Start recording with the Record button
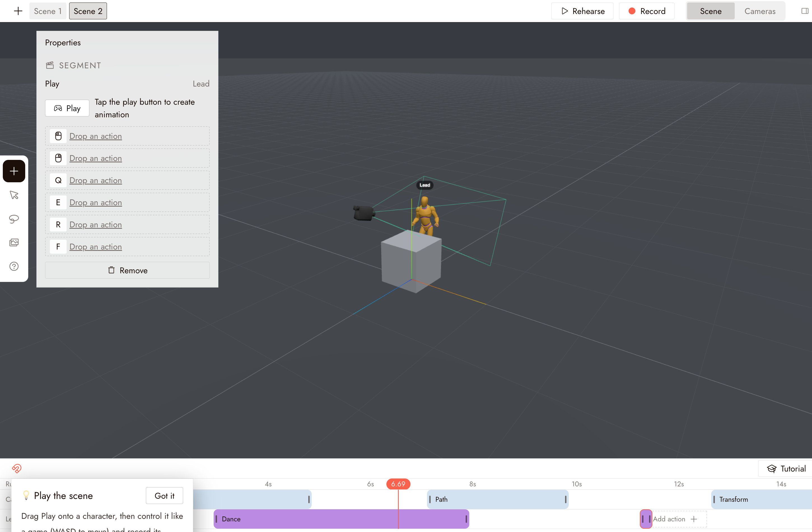This screenshot has height=532, width=812. [x=647, y=11]
